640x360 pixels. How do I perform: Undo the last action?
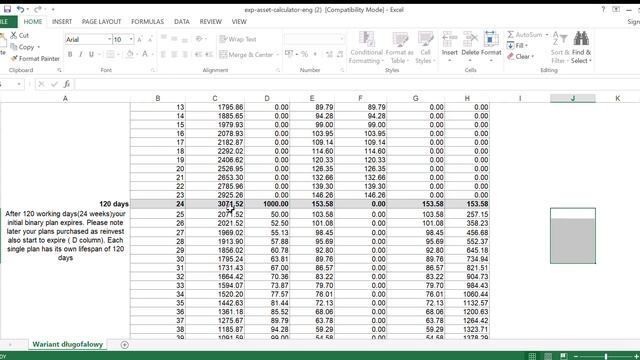[x=20, y=9]
